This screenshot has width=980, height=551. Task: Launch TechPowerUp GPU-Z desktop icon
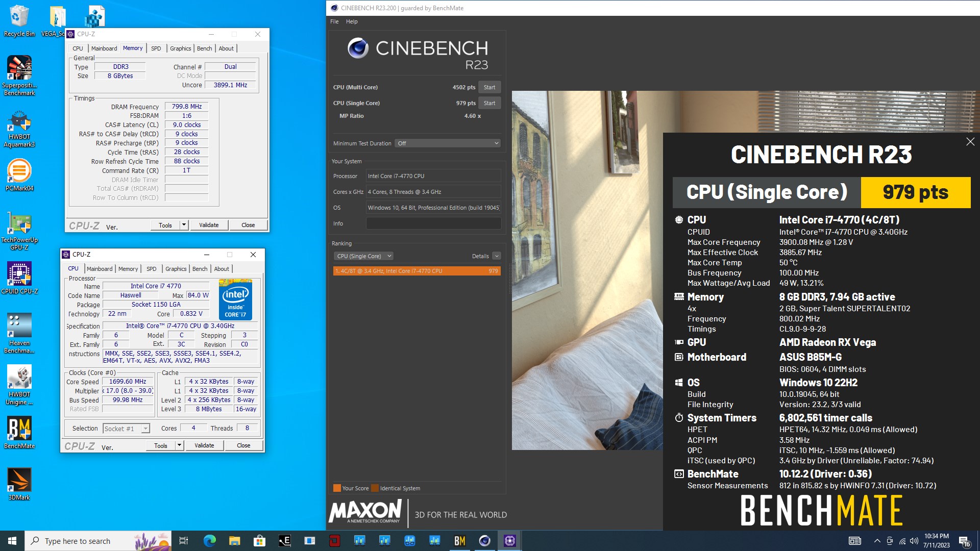pyautogui.click(x=19, y=231)
